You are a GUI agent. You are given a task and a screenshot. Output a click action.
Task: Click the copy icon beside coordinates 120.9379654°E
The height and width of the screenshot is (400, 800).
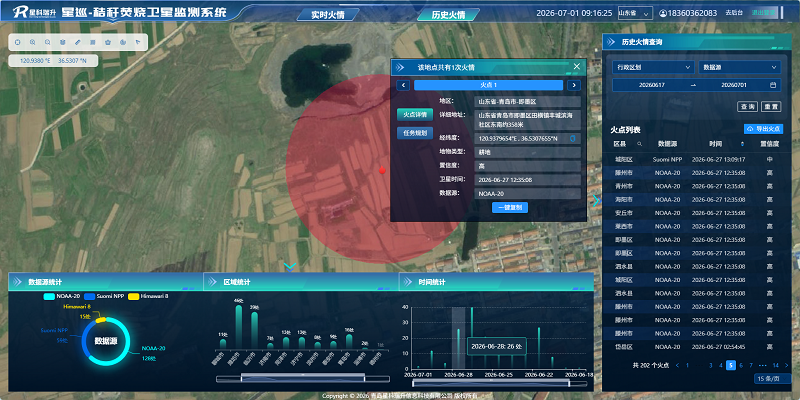[572, 138]
